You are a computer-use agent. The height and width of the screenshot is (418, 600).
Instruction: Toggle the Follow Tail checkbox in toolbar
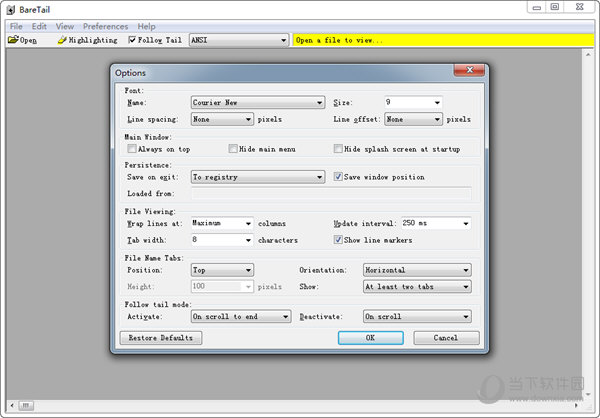pyautogui.click(x=132, y=40)
